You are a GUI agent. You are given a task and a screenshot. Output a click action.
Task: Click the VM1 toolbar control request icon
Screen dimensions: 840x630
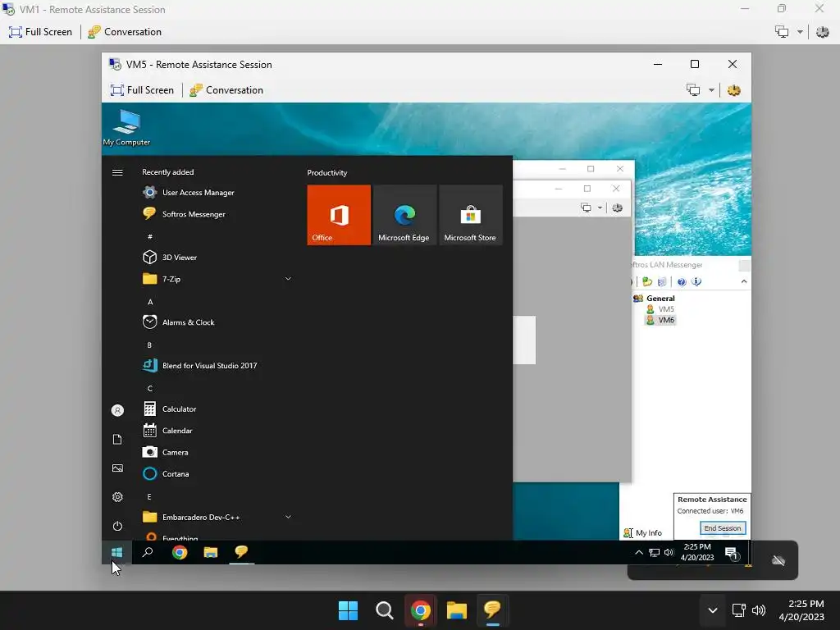[x=822, y=32]
